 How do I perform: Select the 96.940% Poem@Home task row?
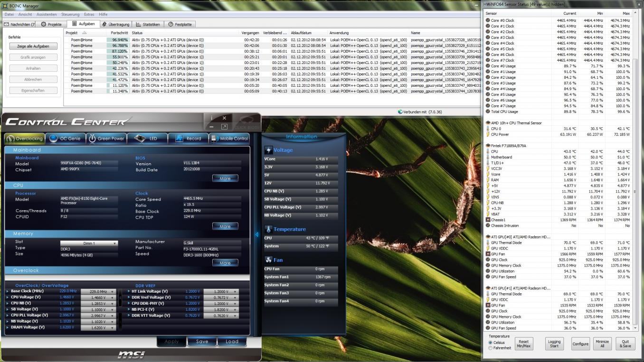pyautogui.click(x=272, y=40)
